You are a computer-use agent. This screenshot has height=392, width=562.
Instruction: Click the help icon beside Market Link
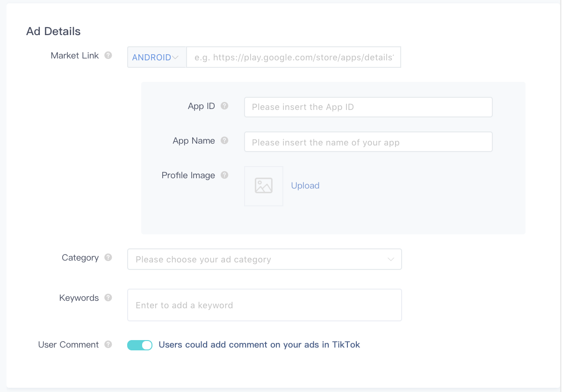click(x=108, y=55)
